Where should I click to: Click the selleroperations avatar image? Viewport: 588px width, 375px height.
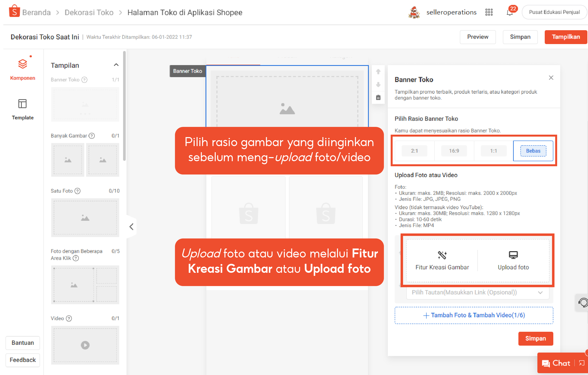click(x=414, y=12)
